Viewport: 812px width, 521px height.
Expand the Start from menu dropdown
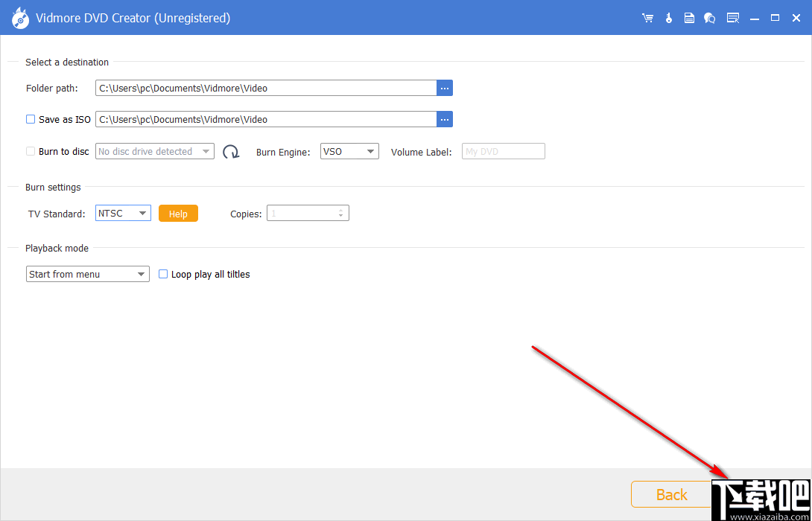(x=87, y=274)
